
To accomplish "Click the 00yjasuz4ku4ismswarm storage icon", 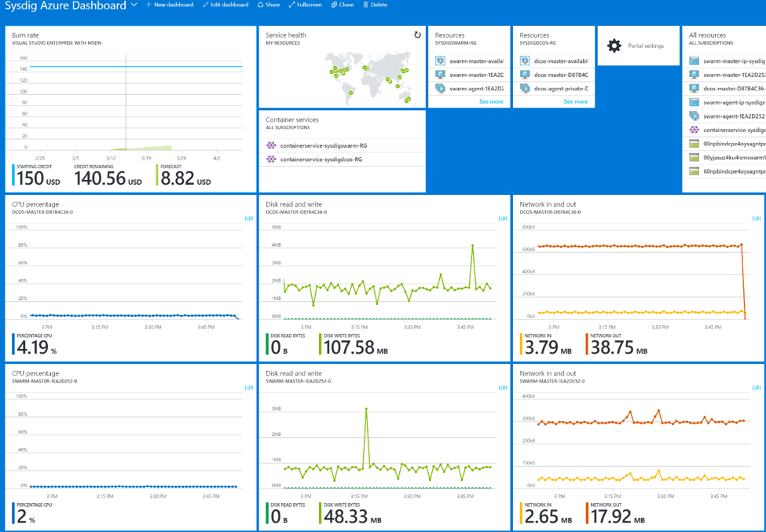I will (695, 157).
